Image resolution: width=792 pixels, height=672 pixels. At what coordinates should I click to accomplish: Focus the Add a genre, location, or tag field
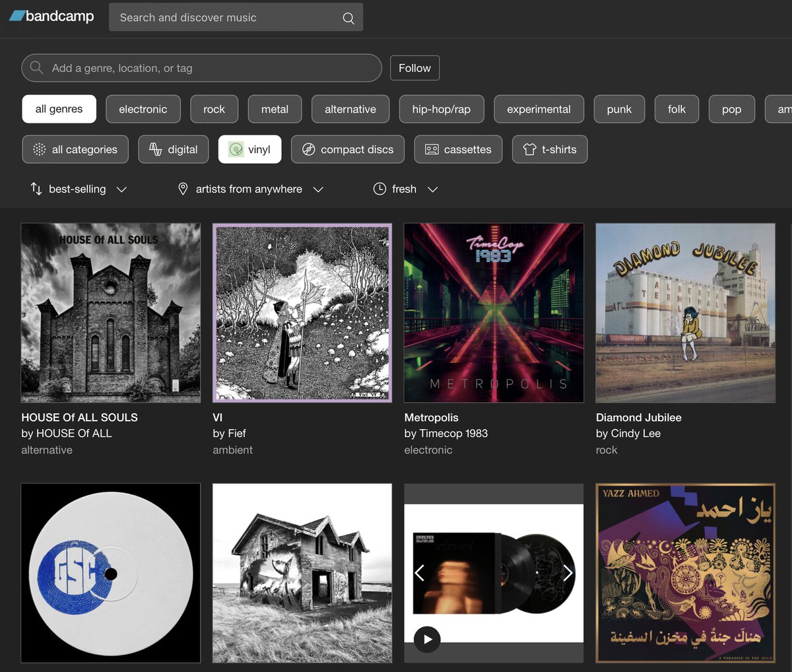201,68
